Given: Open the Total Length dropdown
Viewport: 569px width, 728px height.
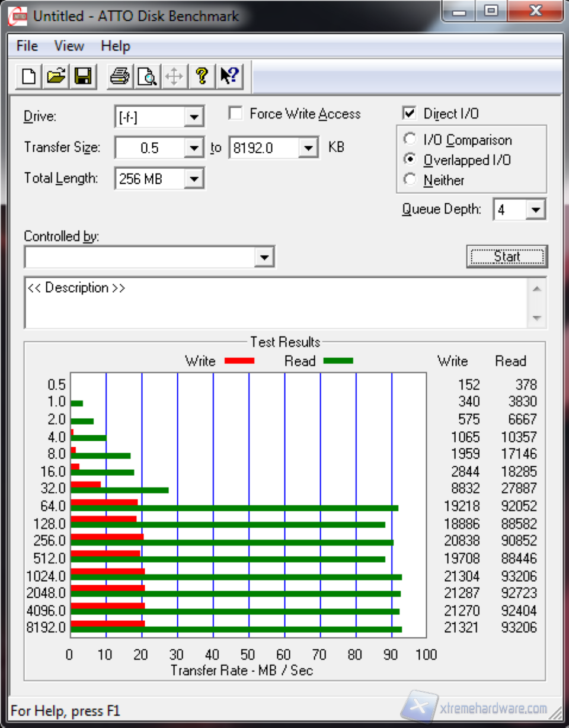Looking at the screenshot, I should 193,178.
